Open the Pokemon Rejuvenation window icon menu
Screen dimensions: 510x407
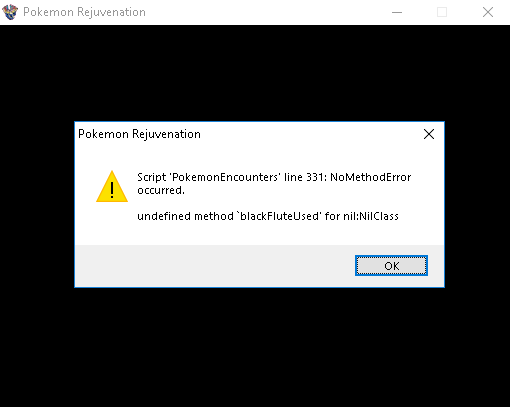pos(10,12)
